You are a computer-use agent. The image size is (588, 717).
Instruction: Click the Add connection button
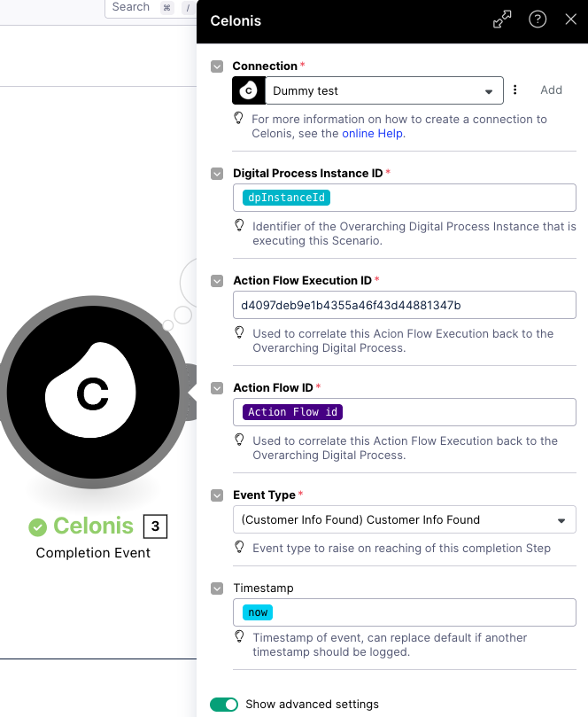(x=551, y=90)
